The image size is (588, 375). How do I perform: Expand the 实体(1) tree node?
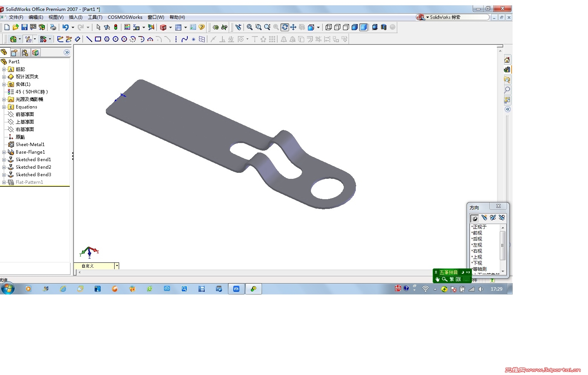(4, 84)
